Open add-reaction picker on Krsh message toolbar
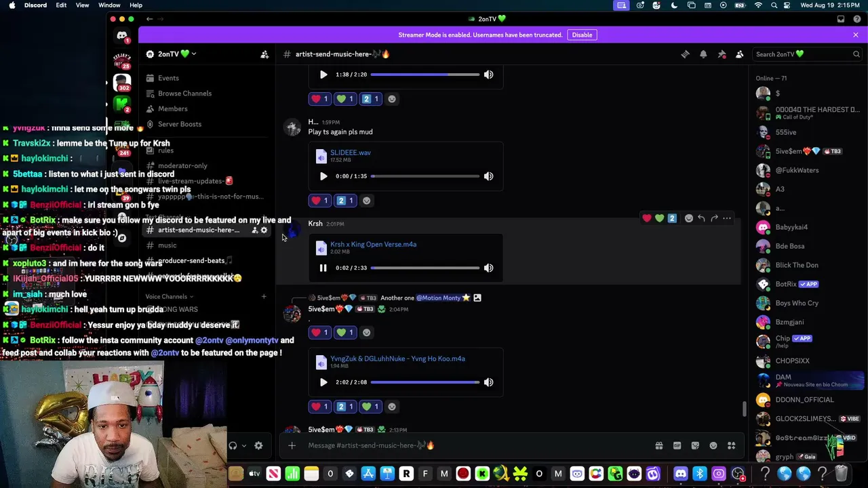 [x=688, y=218]
